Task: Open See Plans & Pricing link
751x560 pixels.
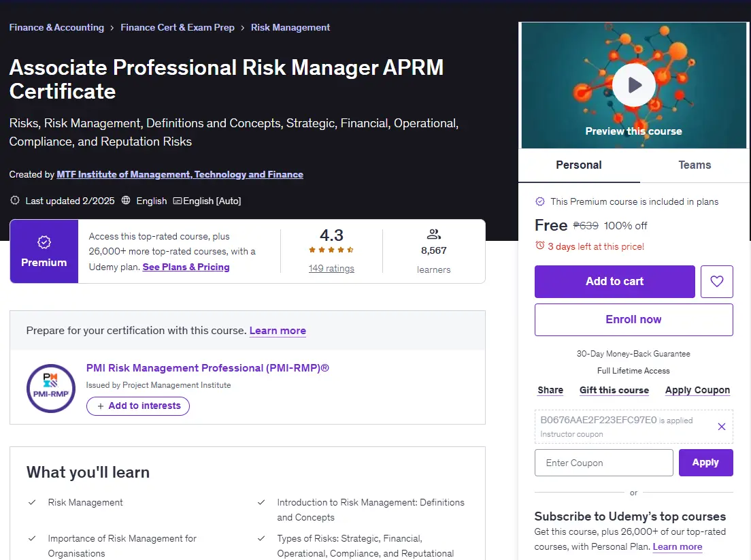Action: click(186, 267)
